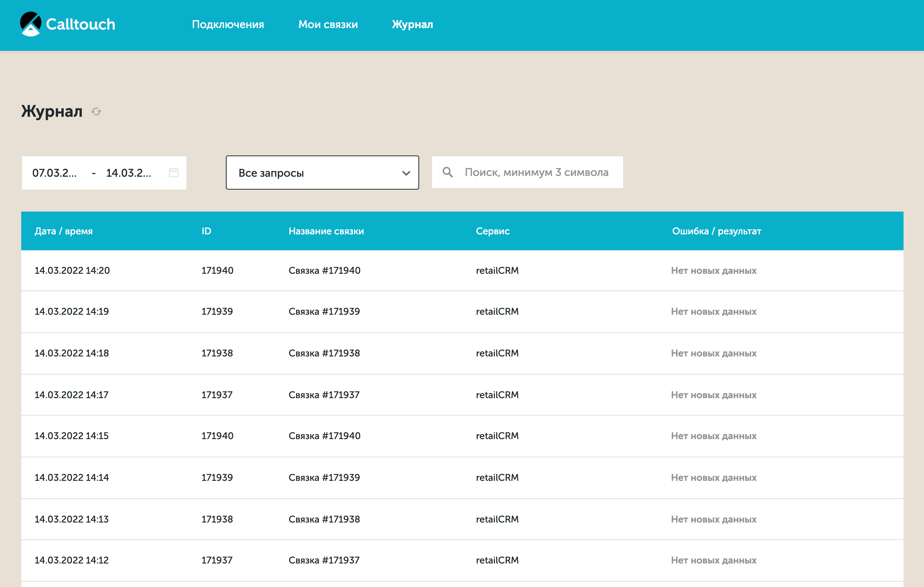Viewport: 924px width, 587px height.
Task: Open 'Связка #171937' in the 14:17 row
Action: click(324, 395)
